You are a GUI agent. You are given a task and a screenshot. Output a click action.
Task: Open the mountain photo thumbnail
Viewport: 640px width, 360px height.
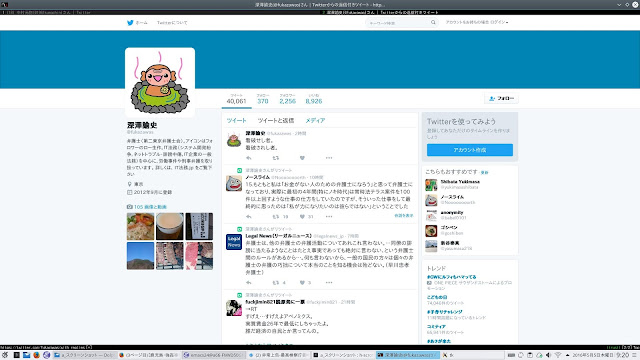tap(140, 256)
